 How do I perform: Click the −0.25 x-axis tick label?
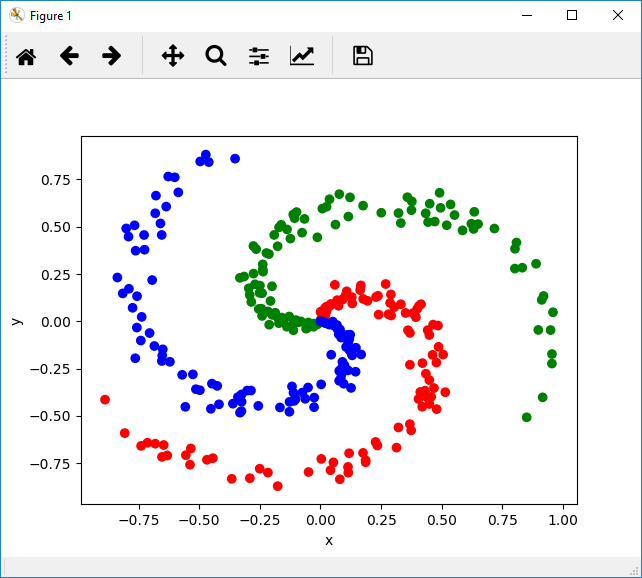point(260,520)
